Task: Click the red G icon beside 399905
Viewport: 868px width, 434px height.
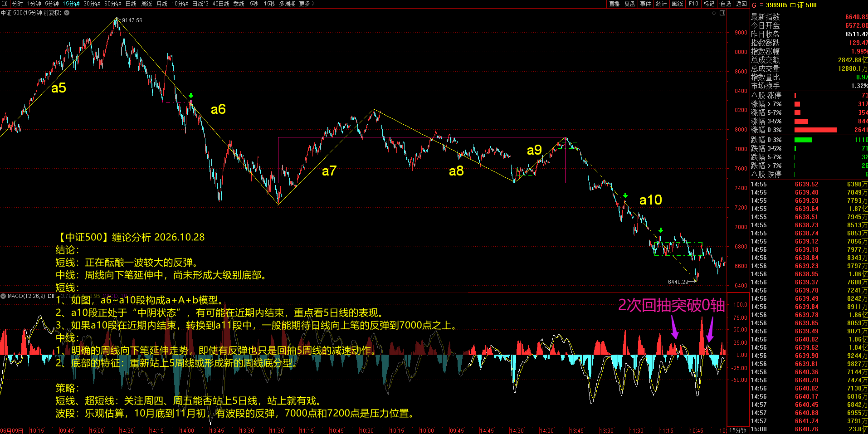Action: click(754, 5)
